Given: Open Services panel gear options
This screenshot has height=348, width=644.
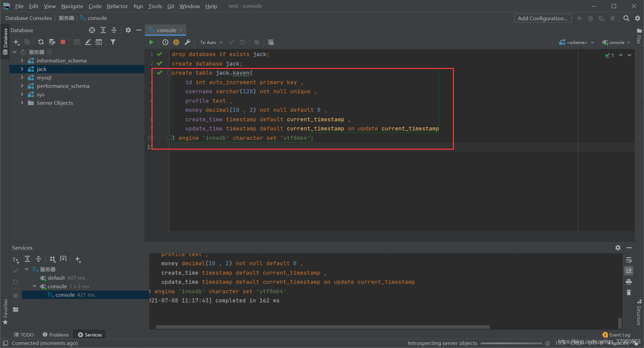Looking at the screenshot, I should click(x=618, y=248).
